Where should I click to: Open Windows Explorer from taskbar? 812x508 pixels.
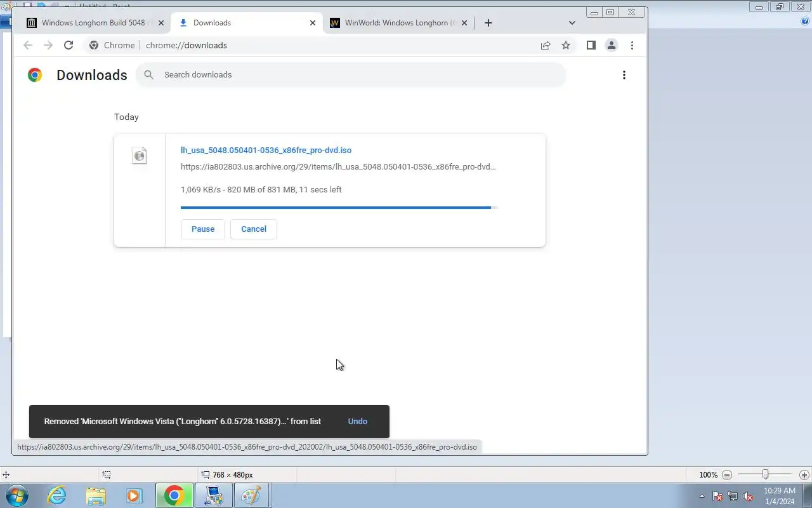pos(96,495)
